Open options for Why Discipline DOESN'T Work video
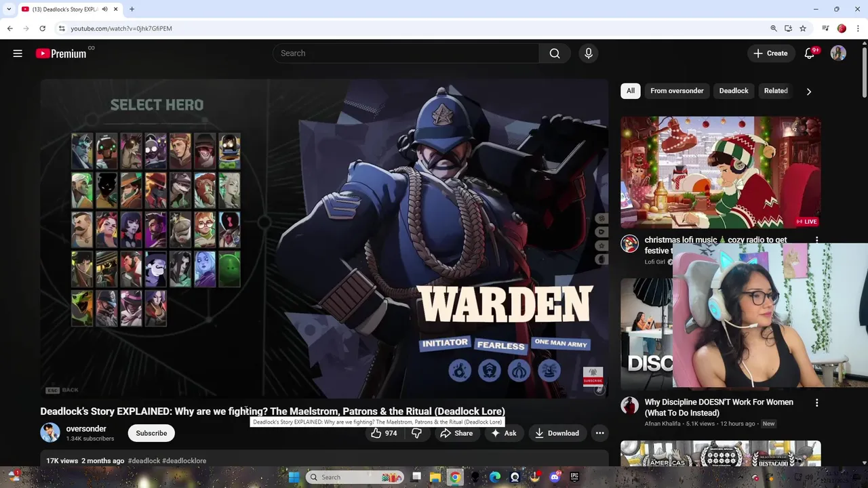Viewport: 868px width, 488px height. [x=816, y=403]
